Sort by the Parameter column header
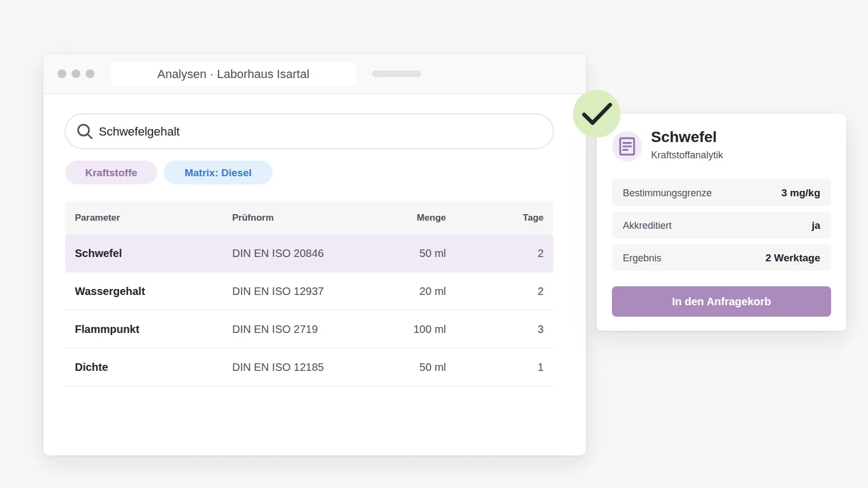868x488 pixels. (x=97, y=217)
